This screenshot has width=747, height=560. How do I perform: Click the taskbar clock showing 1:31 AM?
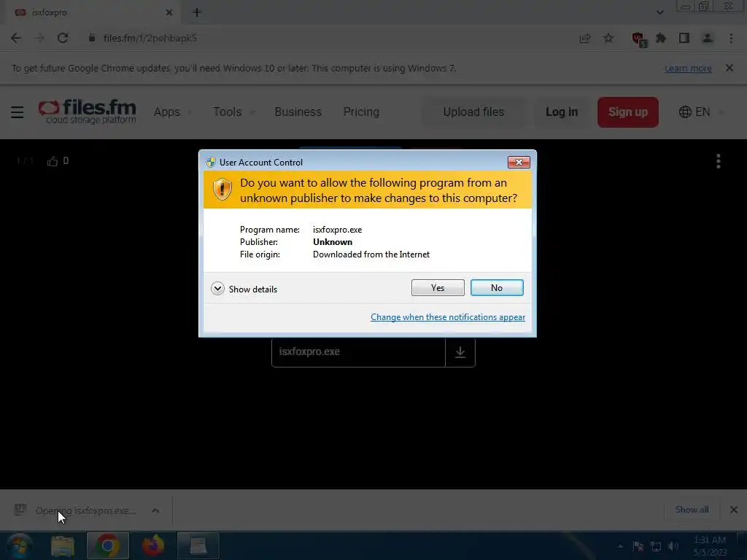pos(710,546)
